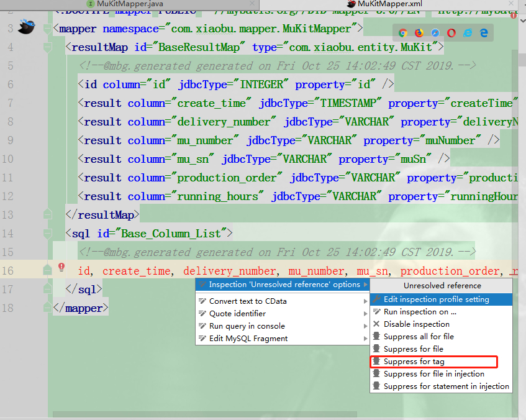Open preview in Edge browser icon
Screen dimensions: 526x420
click(x=484, y=33)
